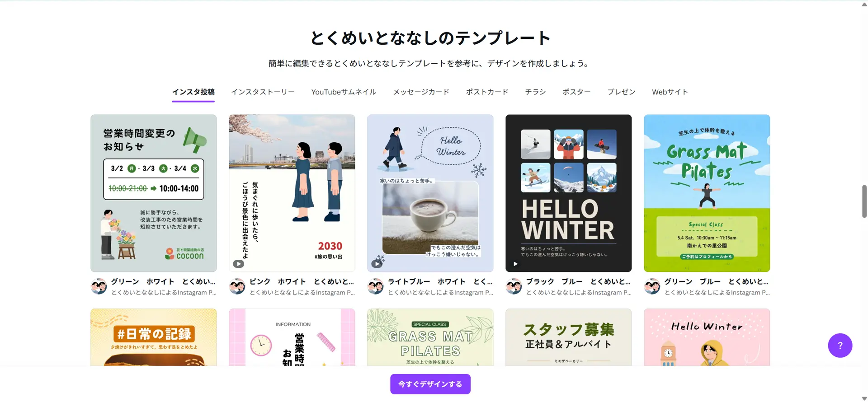Image resolution: width=868 pixels, height=402 pixels.
Task: Open the Grass Mat Pilates green template thumbnail
Action: click(x=707, y=193)
